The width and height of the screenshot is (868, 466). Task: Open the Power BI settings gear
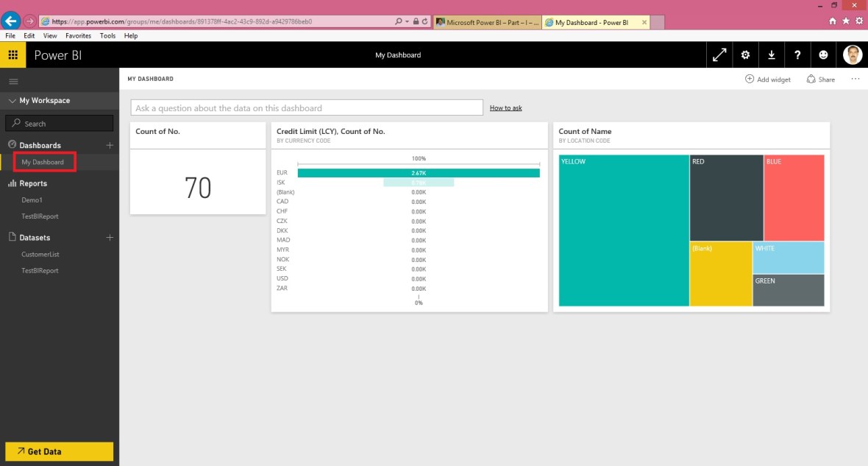(745, 54)
